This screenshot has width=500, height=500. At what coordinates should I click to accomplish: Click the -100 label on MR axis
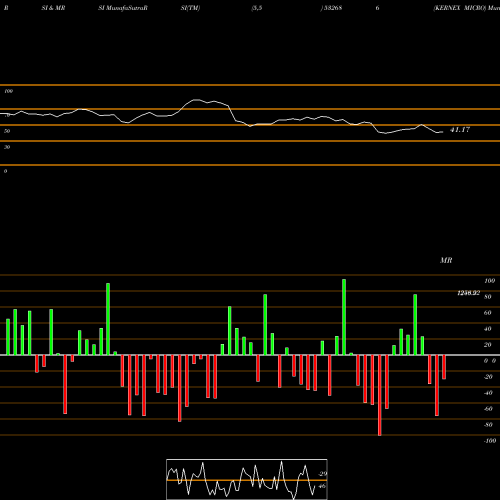(x=490, y=441)
